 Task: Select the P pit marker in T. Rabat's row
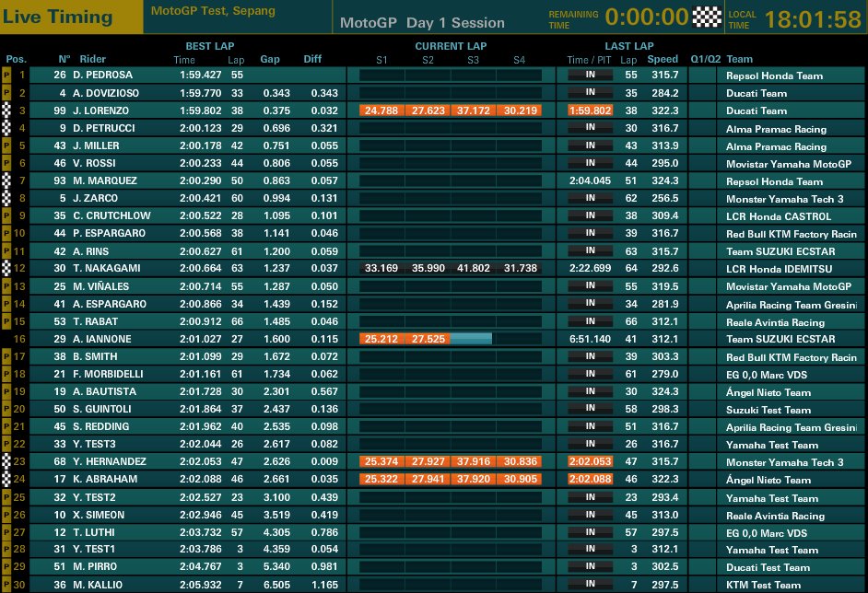click(6, 321)
